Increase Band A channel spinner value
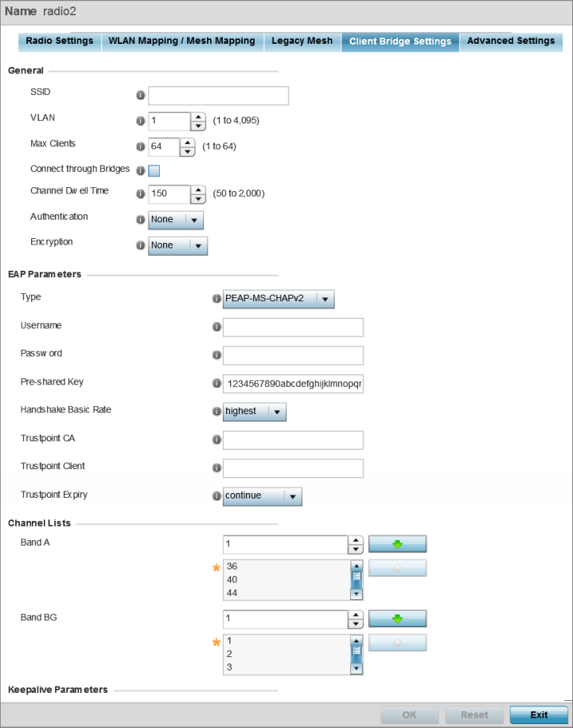The height and width of the screenshot is (728, 573). pos(356,540)
